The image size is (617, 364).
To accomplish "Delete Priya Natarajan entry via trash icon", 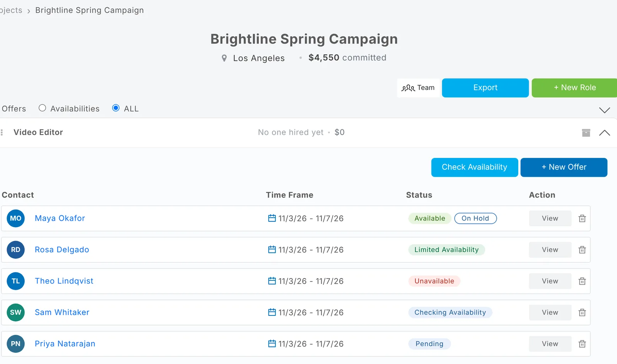I will coord(582,344).
